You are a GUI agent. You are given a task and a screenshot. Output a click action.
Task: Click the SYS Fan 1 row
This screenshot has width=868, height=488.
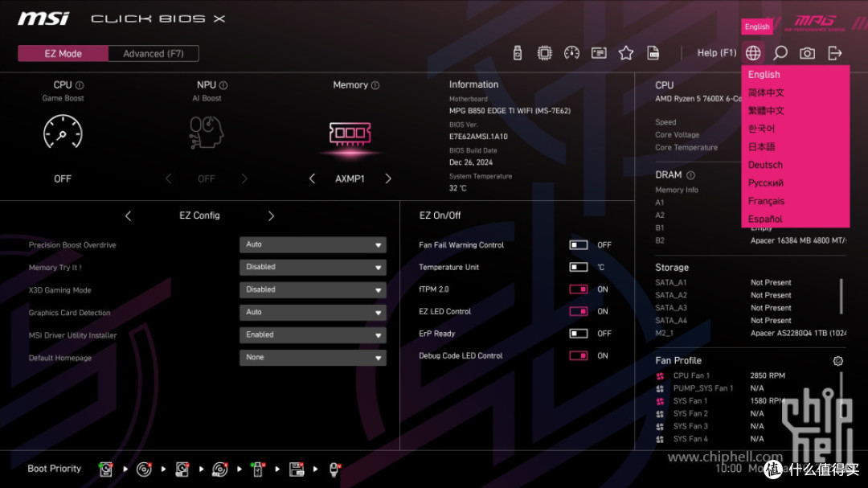point(719,401)
